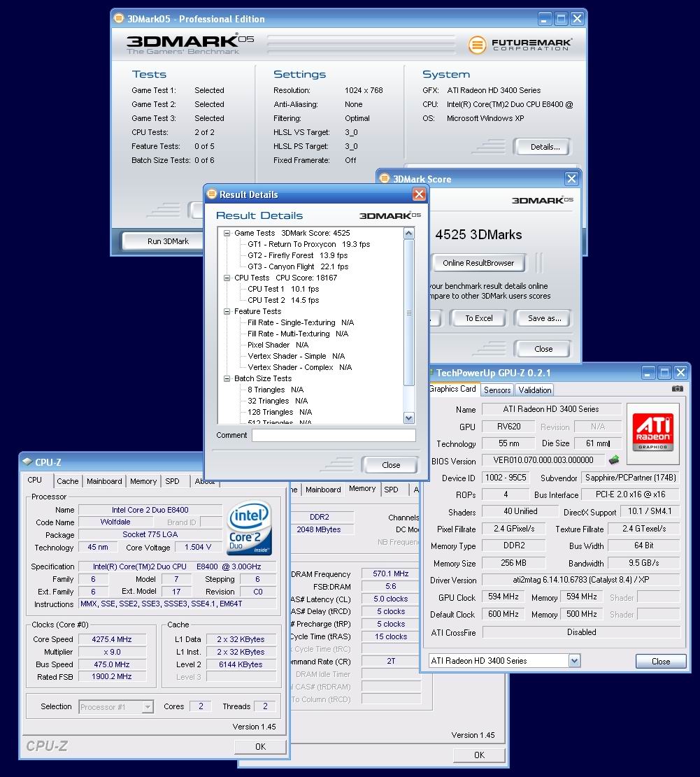Open the Memory tab in front CPU-Z
700x777 pixels.
pyautogui.click(x=143, y=481)
